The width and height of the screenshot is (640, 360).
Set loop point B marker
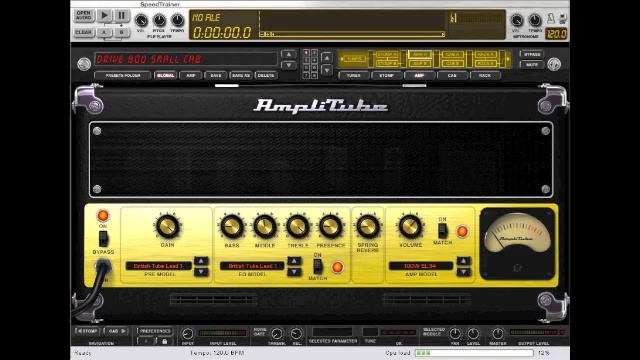[121, 32]
